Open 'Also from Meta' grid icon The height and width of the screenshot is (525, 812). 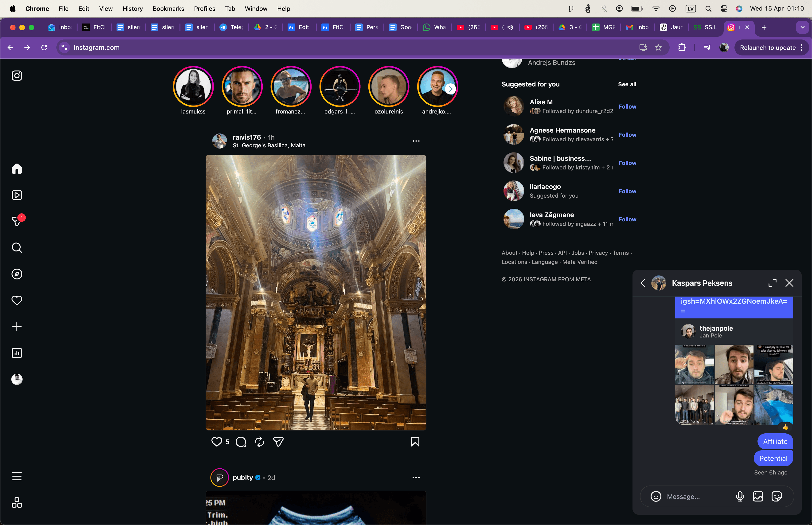click(17, 502)
